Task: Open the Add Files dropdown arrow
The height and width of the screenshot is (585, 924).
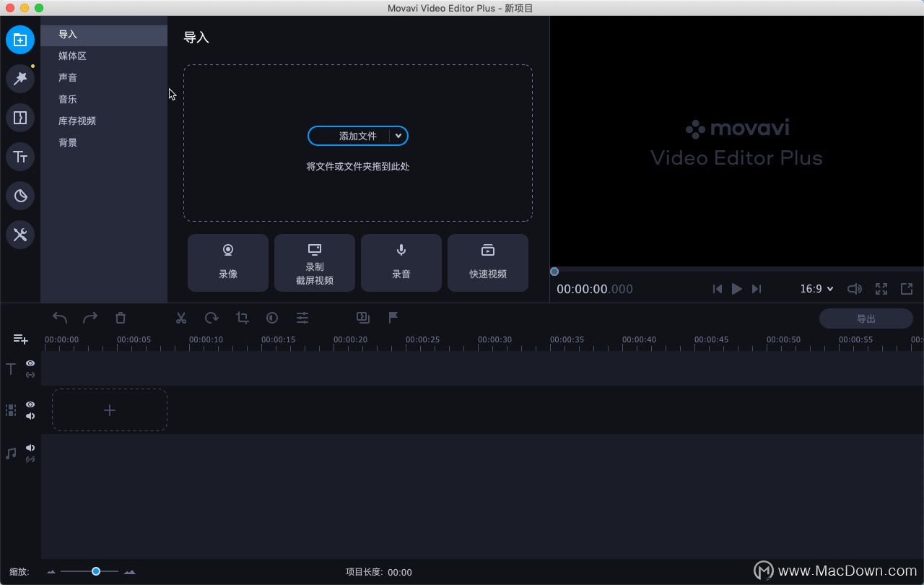Action: click(x=398, y=136)
